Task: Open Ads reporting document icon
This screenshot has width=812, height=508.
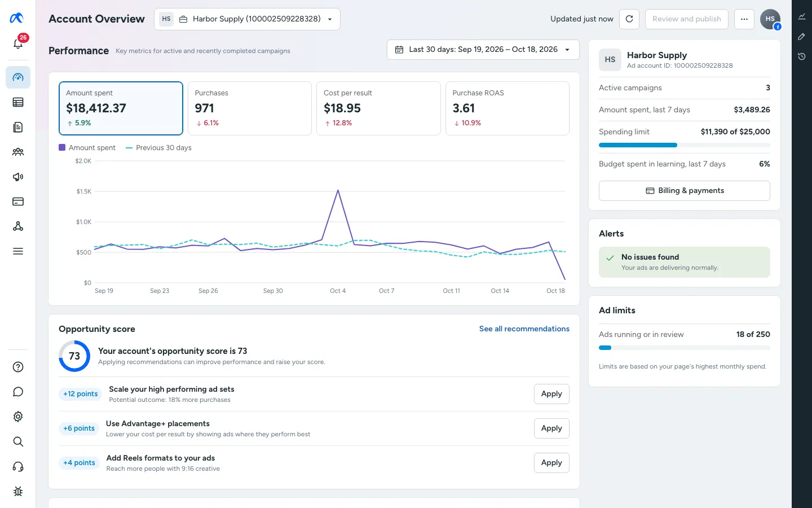Action: click(18, 127)
